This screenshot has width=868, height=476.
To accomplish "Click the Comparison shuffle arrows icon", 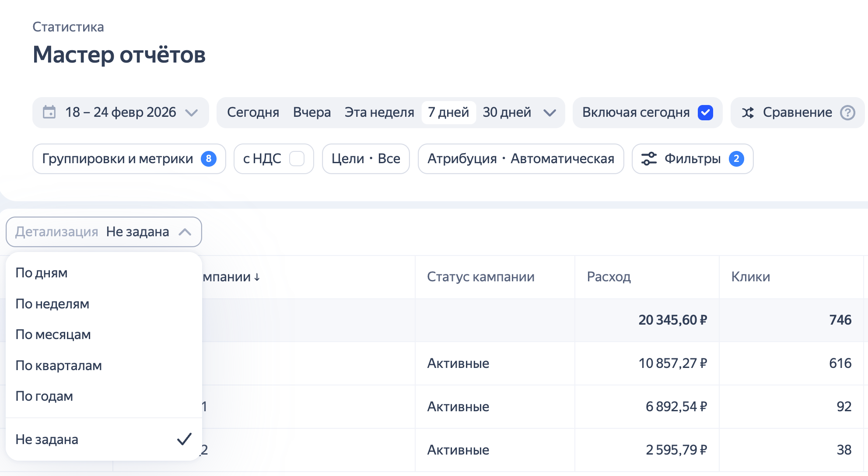I will (x=748, y=113).
